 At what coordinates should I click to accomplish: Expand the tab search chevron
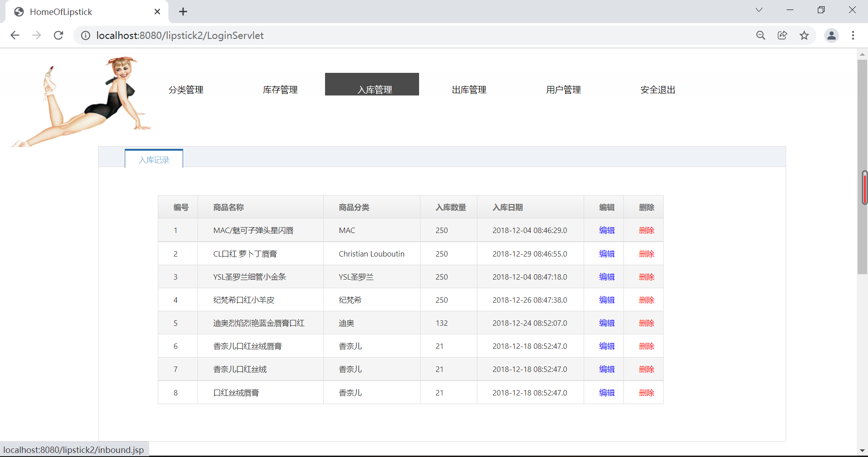(x=759, y=10)
